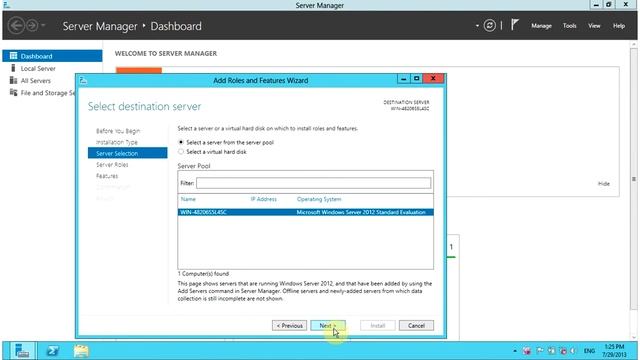The image size is (640, 360).
Task: Click the back navigation arrow in Server Manager
Action: [17, 26]
